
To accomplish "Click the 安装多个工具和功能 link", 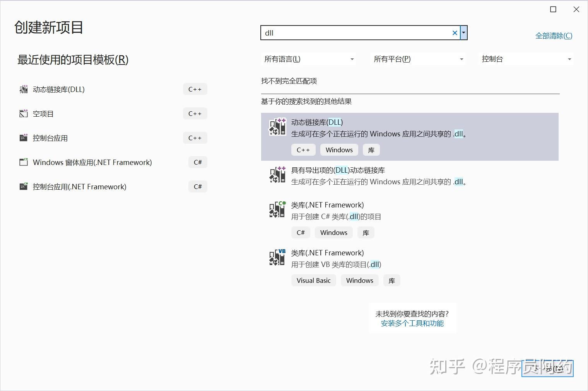I will (x=412, y=323).
